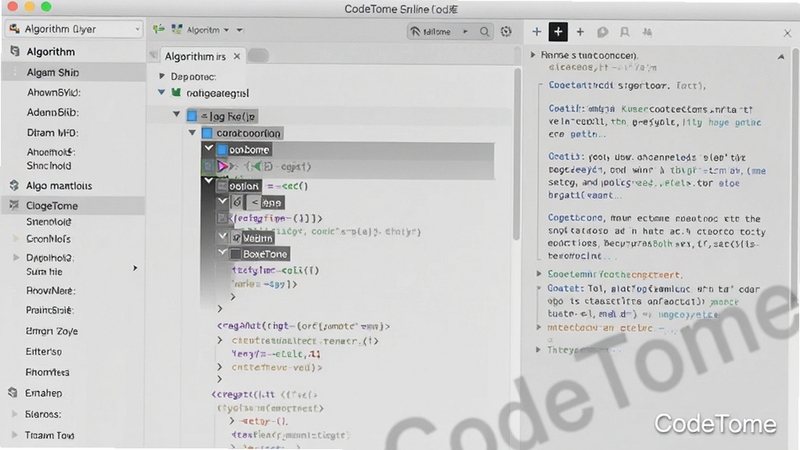800x450 pixels.
Task: Collapse the oofigeategtisl tree node
Action: [161, 92]
